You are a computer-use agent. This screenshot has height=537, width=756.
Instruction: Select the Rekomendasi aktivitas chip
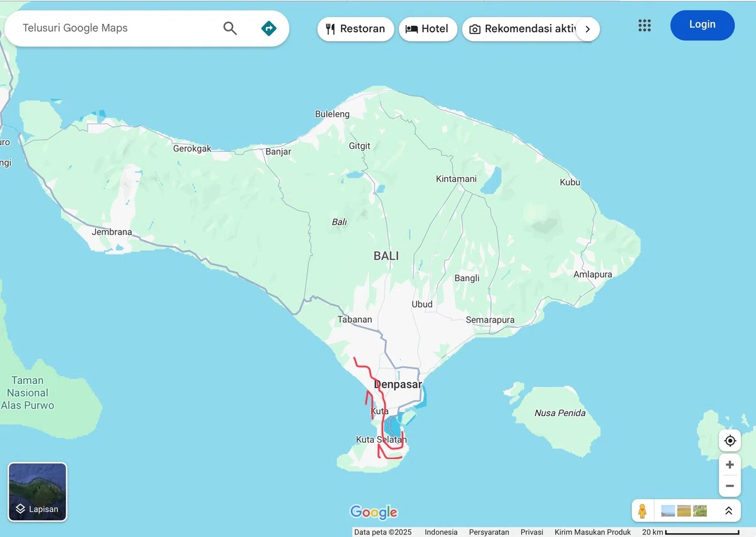pos(524,29)
